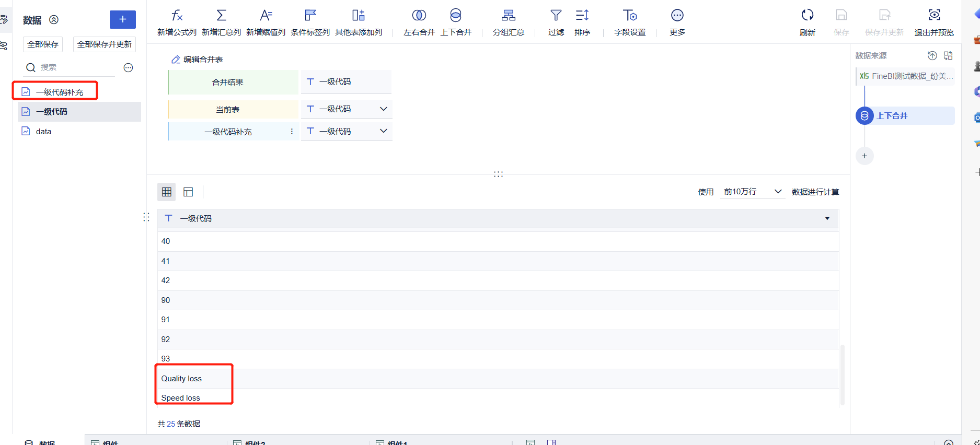Image resolution: width=980 pixels, height=445 pixels.
Task: Click the cell with value 93
Action: [x=498, y=359]
